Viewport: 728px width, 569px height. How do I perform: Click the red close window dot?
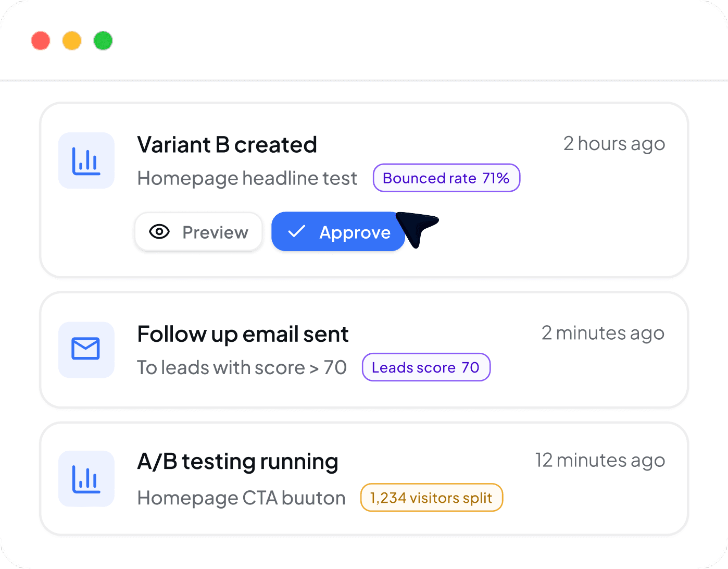click(41, 41)
